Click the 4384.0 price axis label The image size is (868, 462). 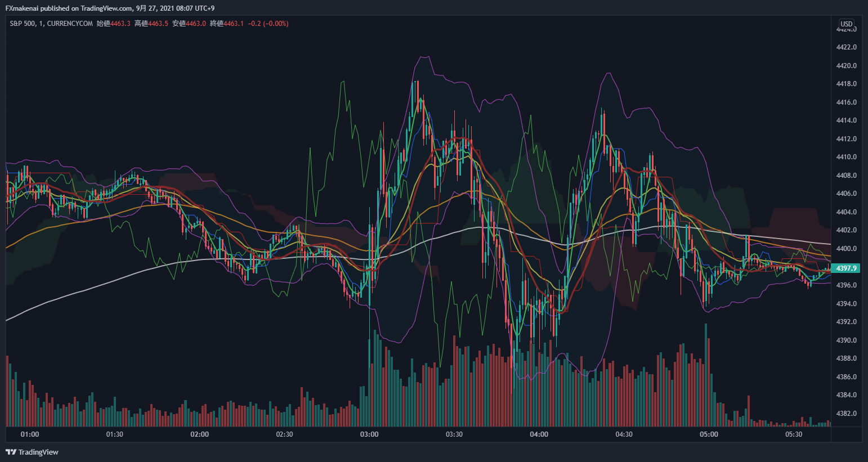click(x=846, y=395)
